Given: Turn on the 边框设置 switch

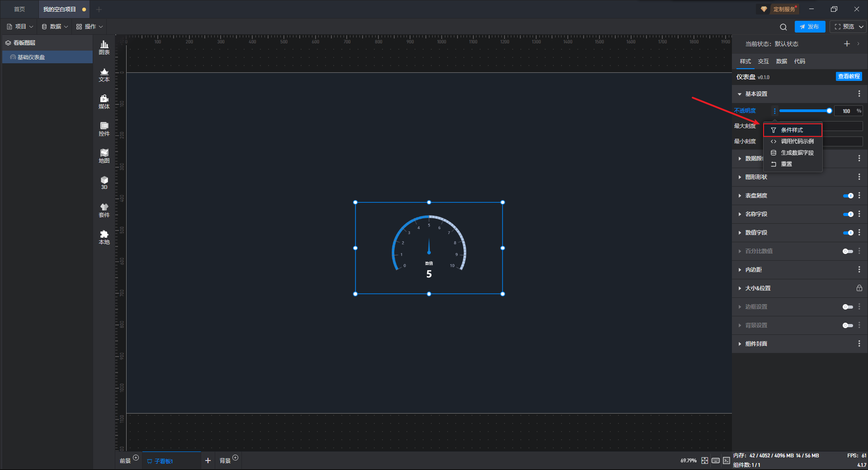Looking at the screenshot, I should (x=848, y=307).
